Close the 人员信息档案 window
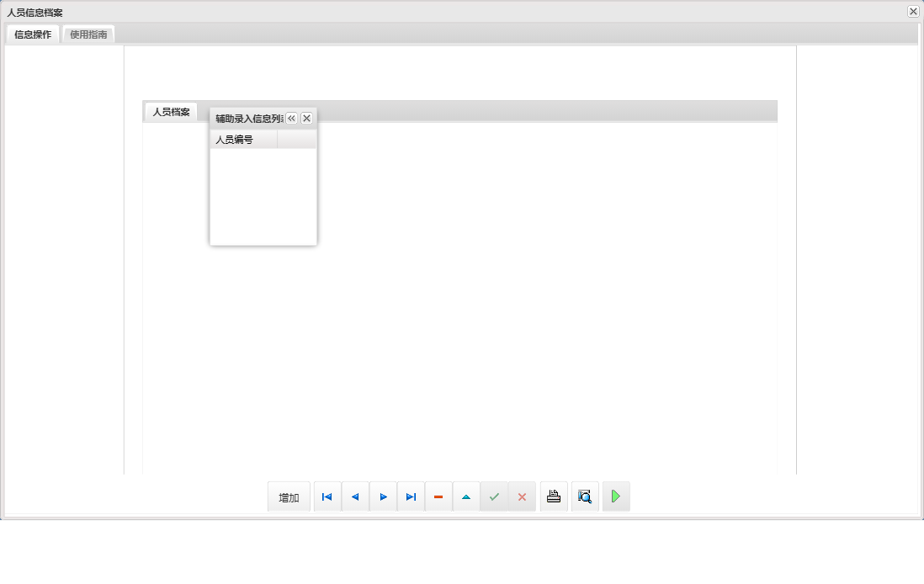This screenshot has height=584, width=924. coord(913,11)
